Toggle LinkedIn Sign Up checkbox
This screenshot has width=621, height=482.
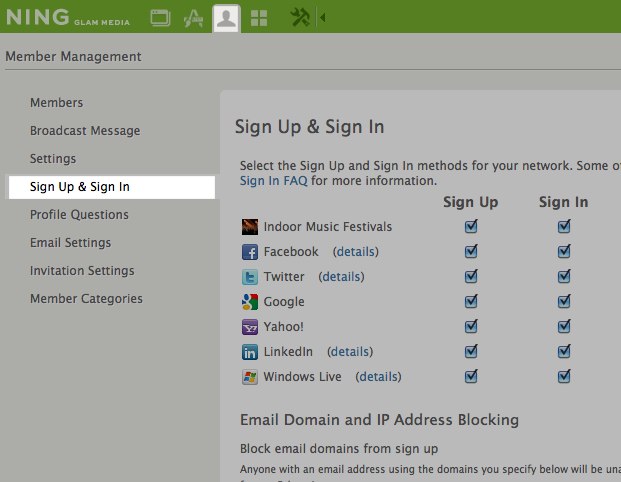click(471, 351)
